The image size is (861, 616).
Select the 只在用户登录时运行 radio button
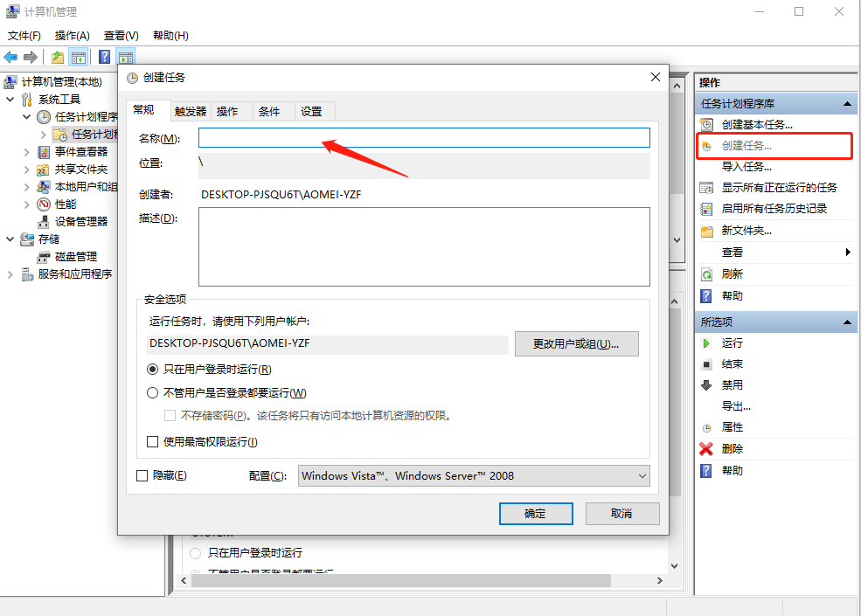point(151,369)
